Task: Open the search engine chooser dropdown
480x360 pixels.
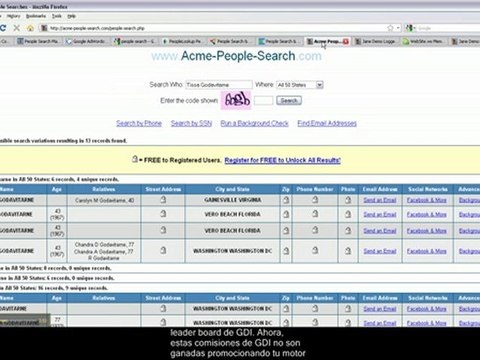Action: tap(414, 28)
